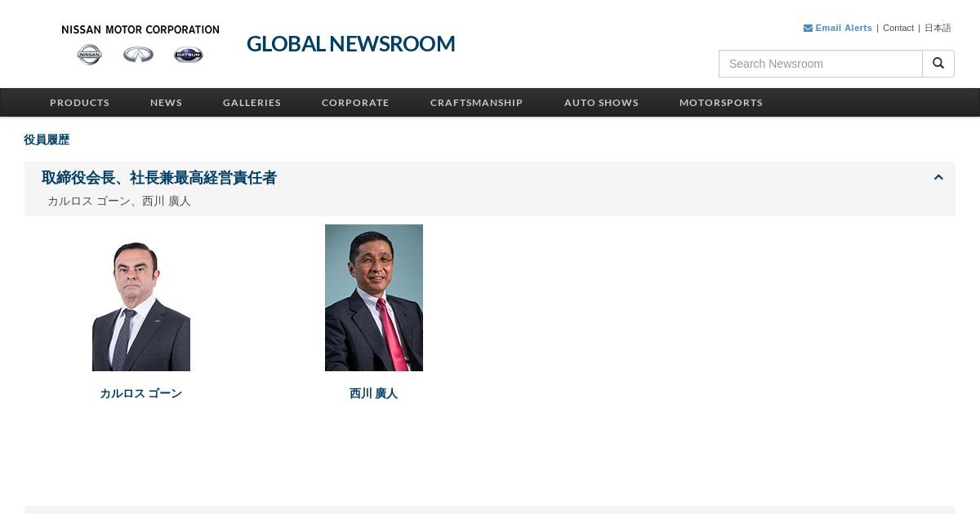Click the Hiroto Saikawa portrait photo
Image resolution: width=980 pixels, height=514 pixels.
tap(374, 298)
